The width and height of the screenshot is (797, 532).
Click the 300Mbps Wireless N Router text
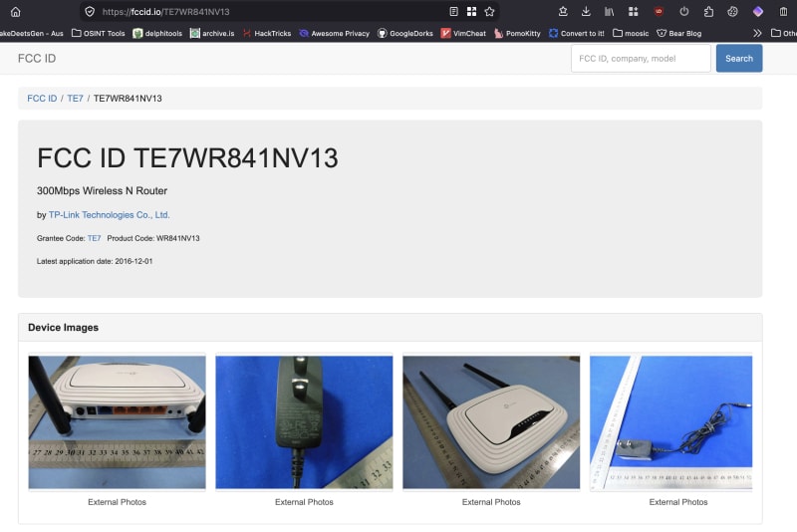click(102, 191)
